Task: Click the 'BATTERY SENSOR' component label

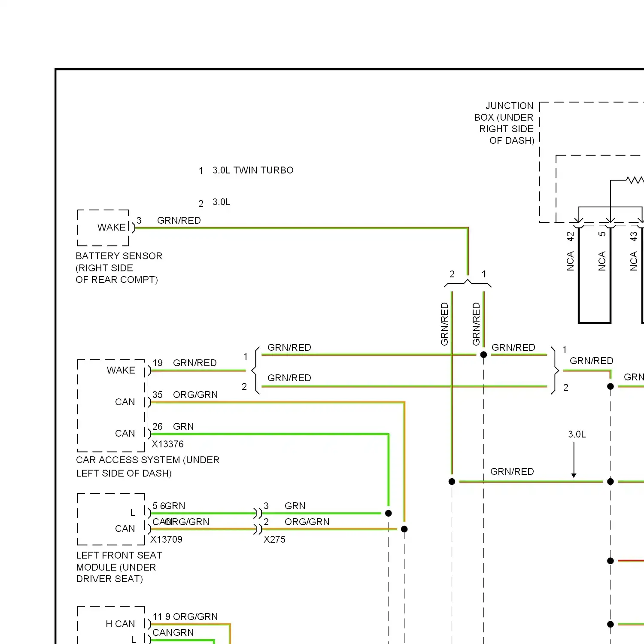Action: tap(119, 256)
